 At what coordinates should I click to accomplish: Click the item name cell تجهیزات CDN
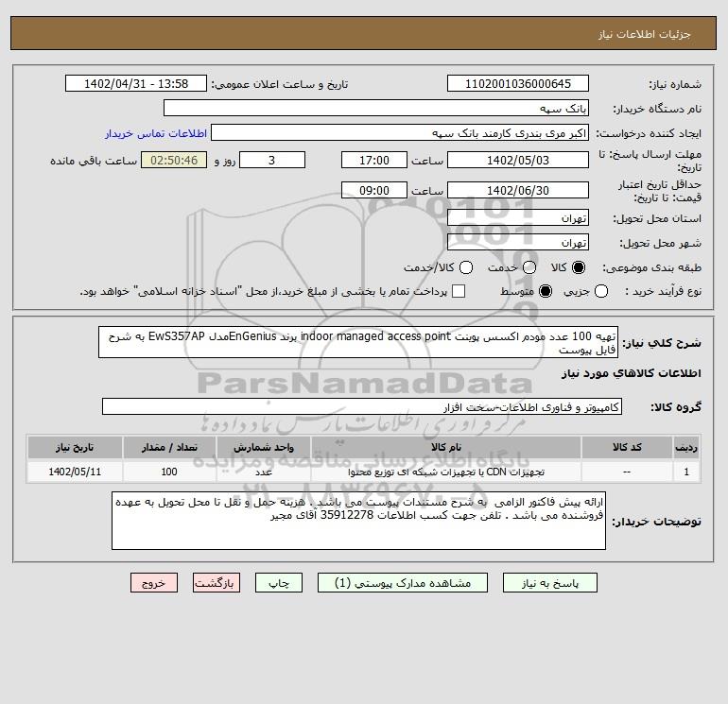pyautogui.click(x=445, y=472)
